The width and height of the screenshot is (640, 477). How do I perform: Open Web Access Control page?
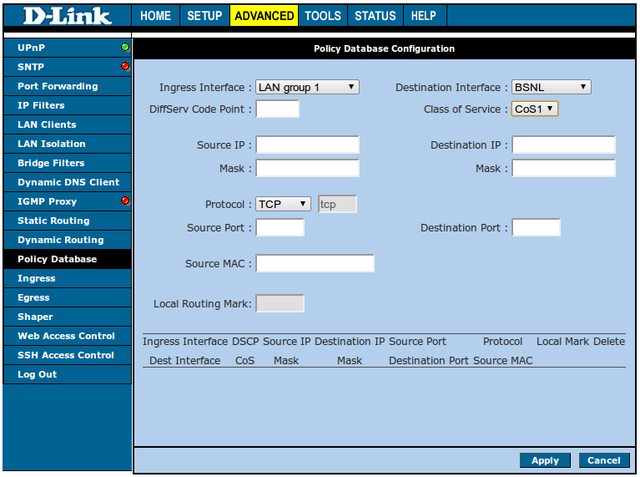[x=67, y=336]
